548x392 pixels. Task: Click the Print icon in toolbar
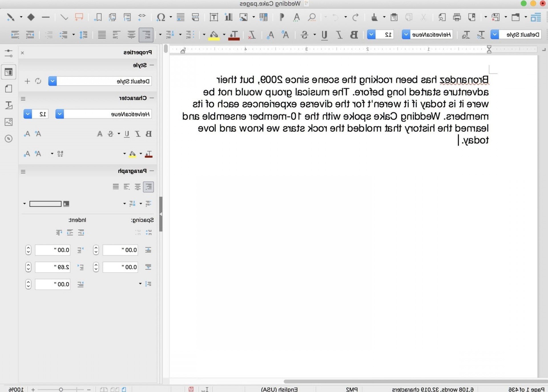tap(457, 17)
